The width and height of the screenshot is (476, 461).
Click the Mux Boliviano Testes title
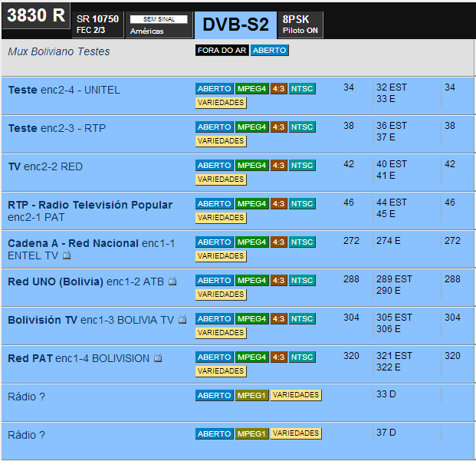(x=58, y=51)
